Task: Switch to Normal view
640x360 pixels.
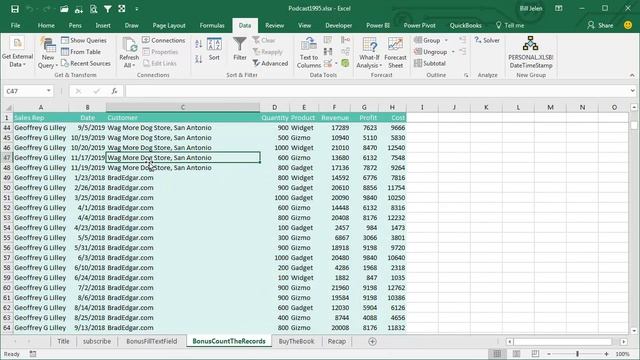Action: (x=497, y=354)
